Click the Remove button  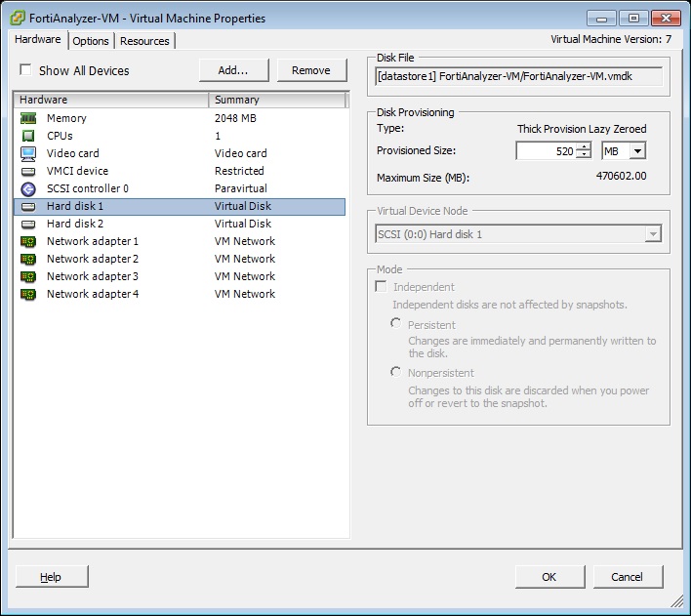[311, 70]
